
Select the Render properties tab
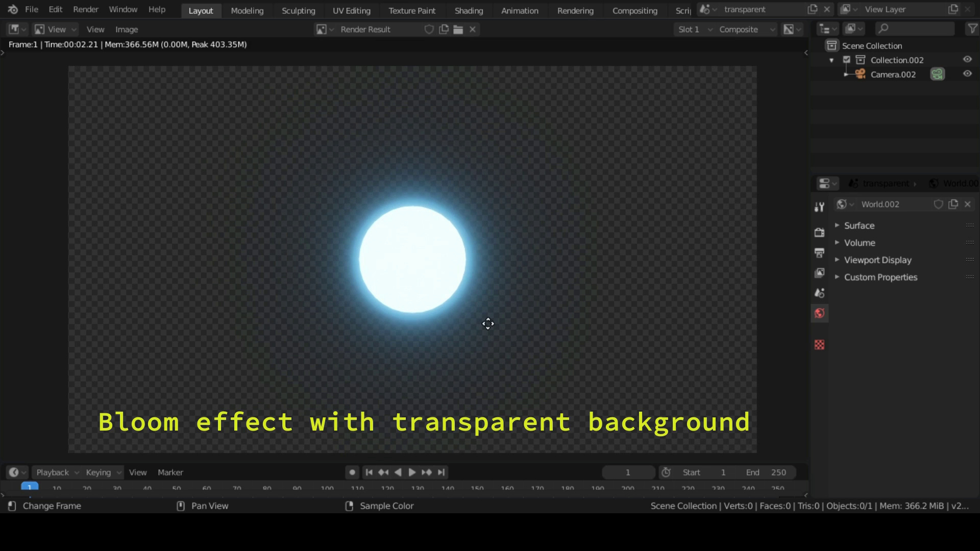click(819, 232)
